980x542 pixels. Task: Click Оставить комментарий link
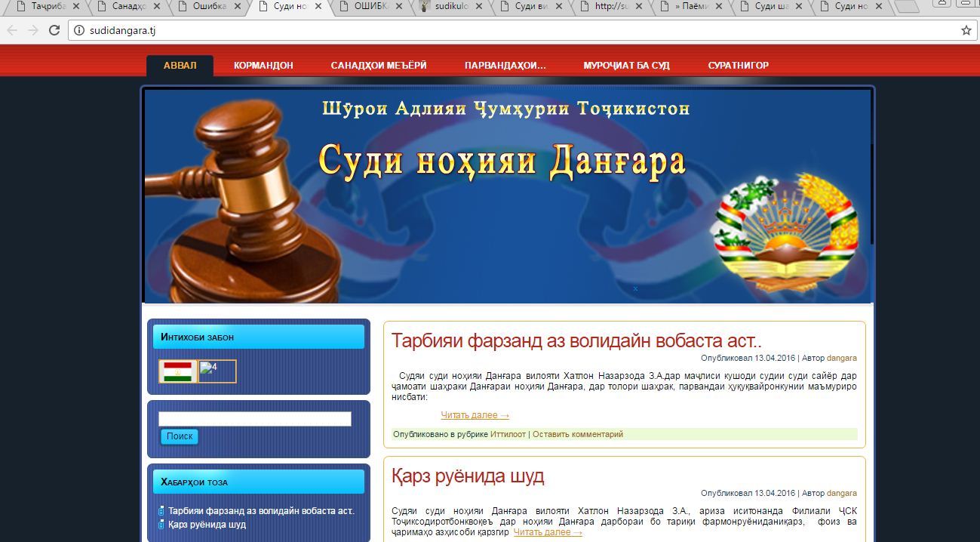tap(578, 434)
